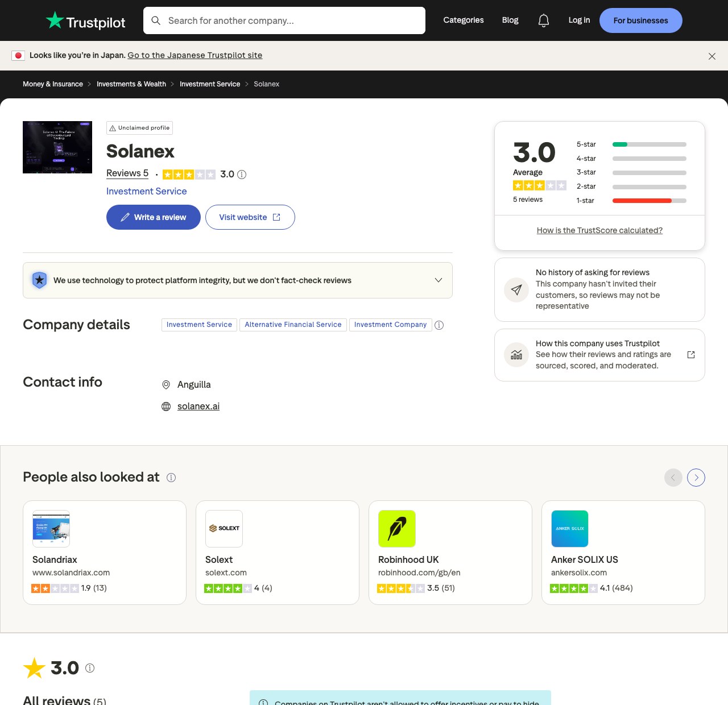This screenshot has height=705, width=728.
Task: Click the Solanex profile thumbnail
Action: coord(57,147)
